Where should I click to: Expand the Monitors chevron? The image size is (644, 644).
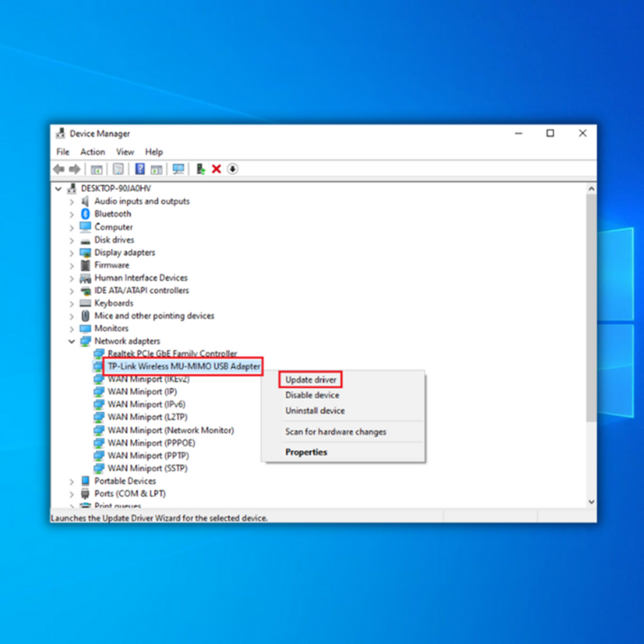tap(71, 329)
